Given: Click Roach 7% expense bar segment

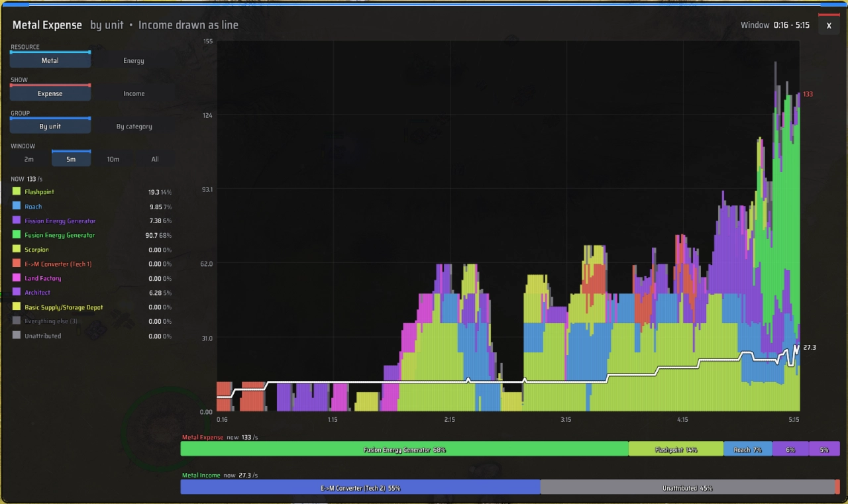Looking at the screenshot, I should click(748, 449).
